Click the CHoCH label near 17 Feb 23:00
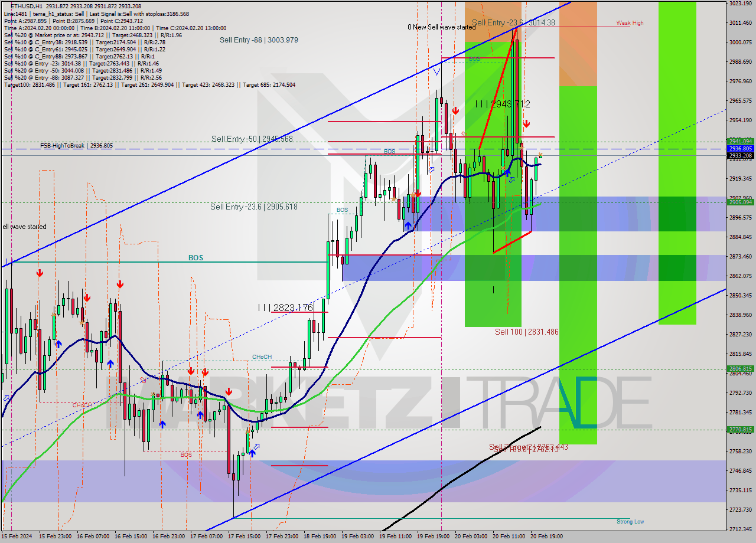Image resolution: width=756 pixels, height=543 pixels. (262, 357)
